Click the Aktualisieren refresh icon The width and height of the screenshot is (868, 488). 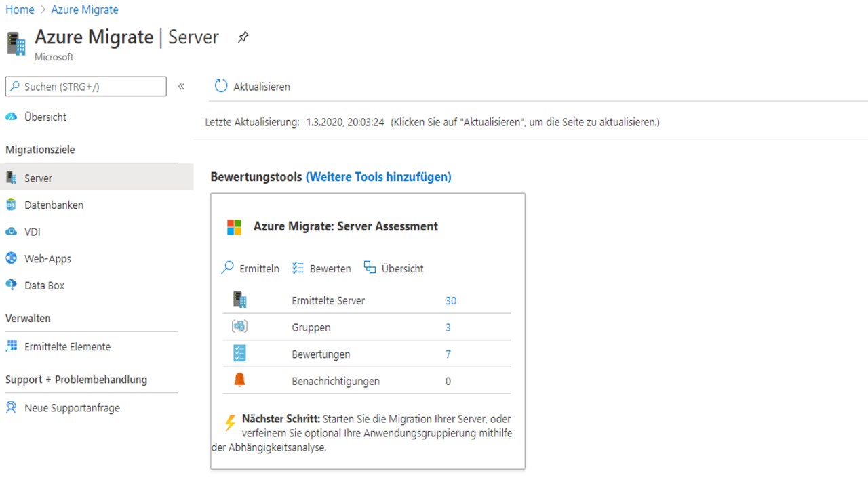[x=221, y=86]
